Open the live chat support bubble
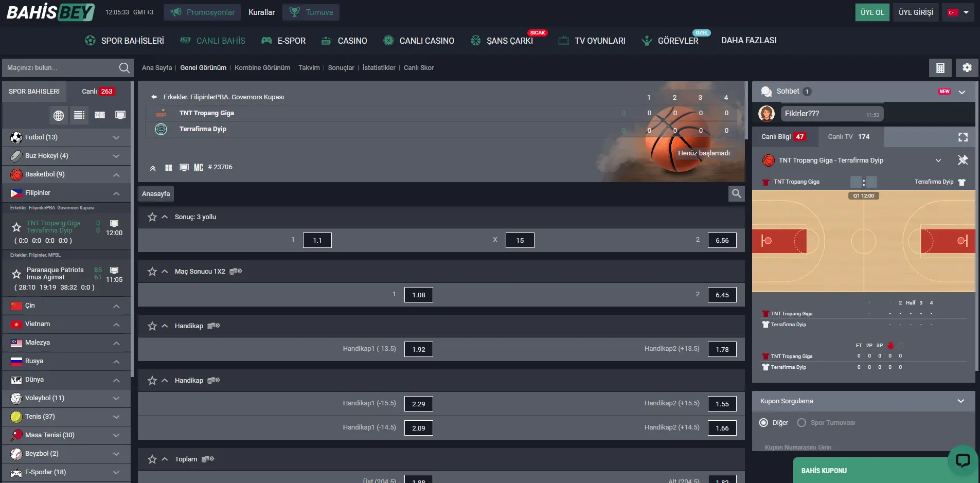 tap(963, 460)
